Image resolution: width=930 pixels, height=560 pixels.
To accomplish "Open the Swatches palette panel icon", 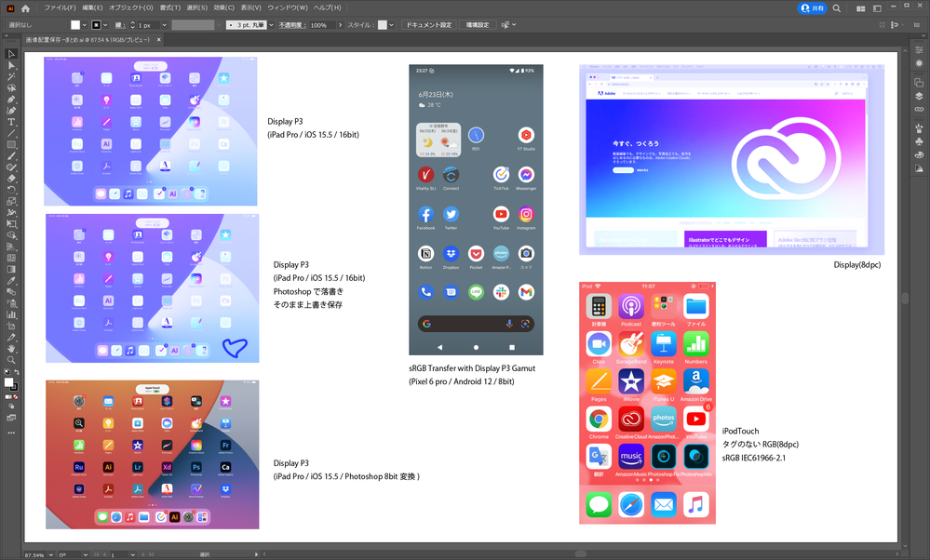I will [920, 155].
